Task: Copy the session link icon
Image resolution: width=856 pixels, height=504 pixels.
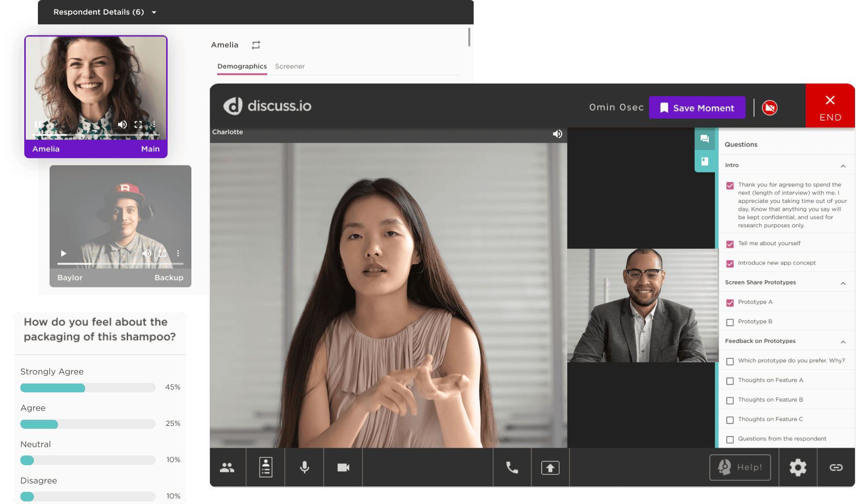Action: (x=836, y=467)
